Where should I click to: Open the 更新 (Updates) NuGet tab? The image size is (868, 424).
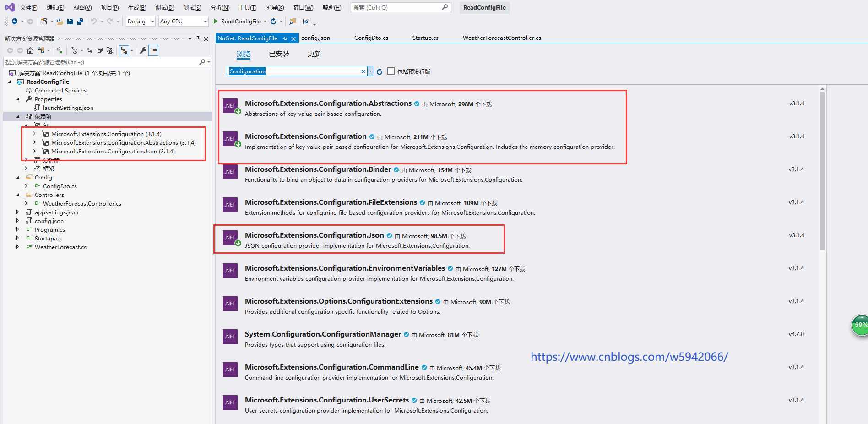[x=315, y=54]
